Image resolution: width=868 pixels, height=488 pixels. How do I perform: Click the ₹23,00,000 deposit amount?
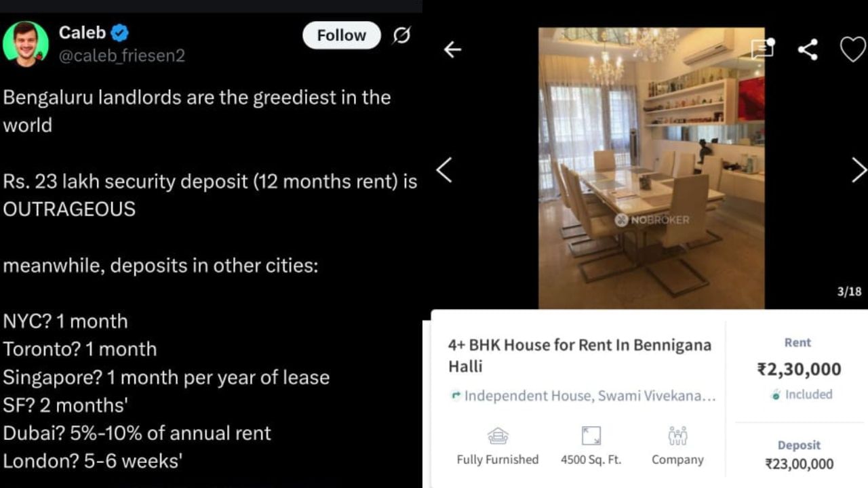pyautogui.click(x=799, y=464)
